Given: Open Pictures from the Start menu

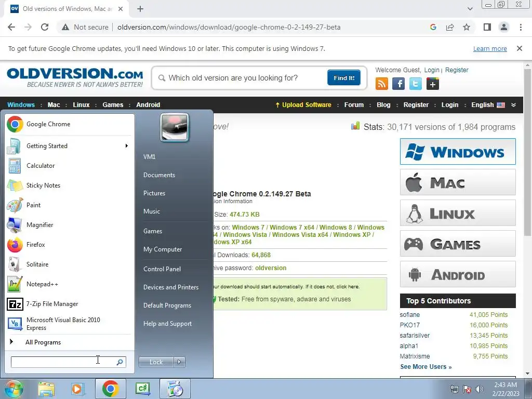Looking at the screenshot, I should coord(154,193).
